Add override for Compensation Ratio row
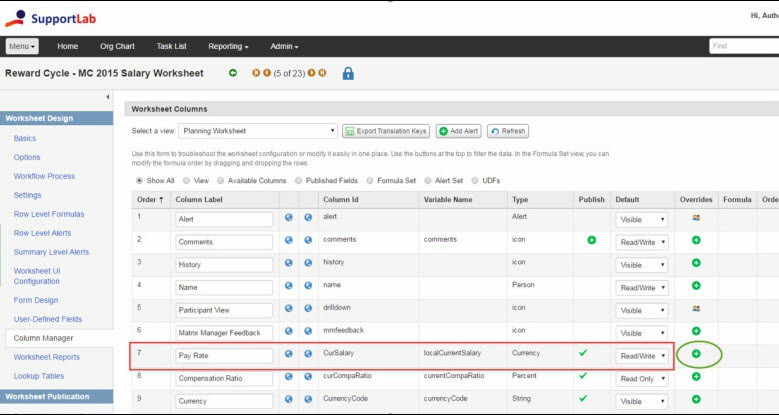 (696, 377)
